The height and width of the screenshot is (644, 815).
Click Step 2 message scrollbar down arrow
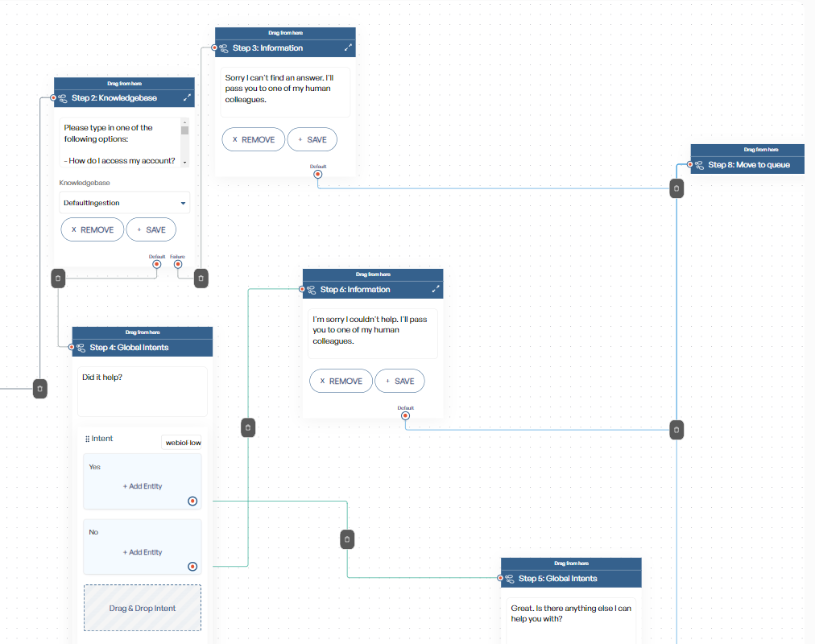pos(184,163)
